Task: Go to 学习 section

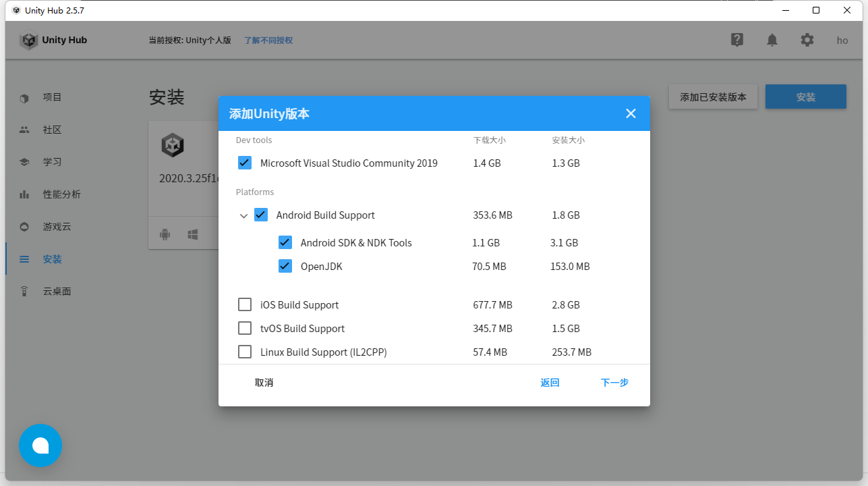Action: [x=53, y=162]
